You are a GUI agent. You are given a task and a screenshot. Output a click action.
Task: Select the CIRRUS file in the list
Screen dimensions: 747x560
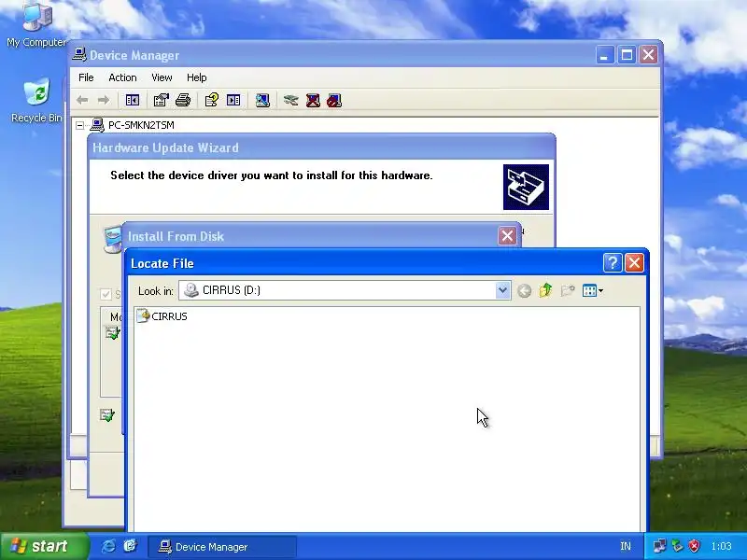click(162, 316)
